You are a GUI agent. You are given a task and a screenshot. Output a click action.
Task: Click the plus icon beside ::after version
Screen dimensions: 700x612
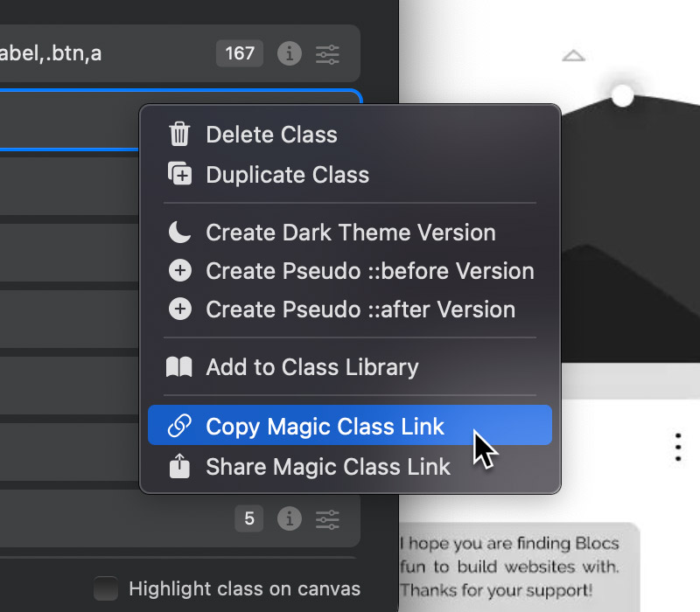point(179,309)
